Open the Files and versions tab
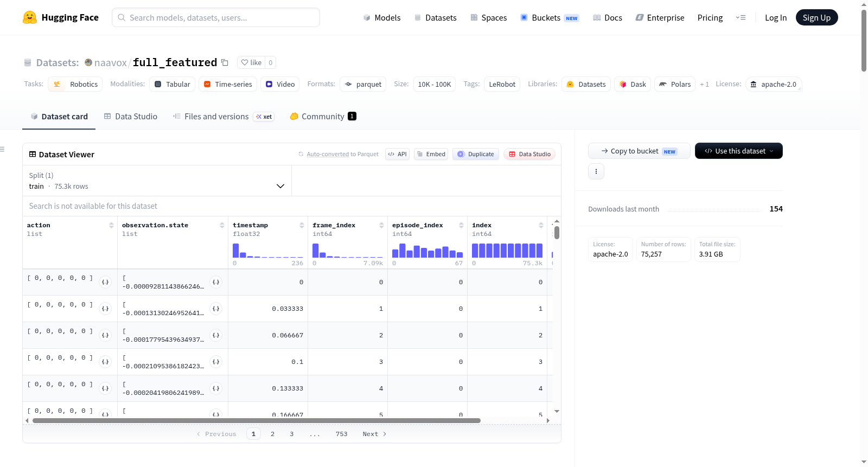This screenshot has height=467, width=868. point(224,117)
